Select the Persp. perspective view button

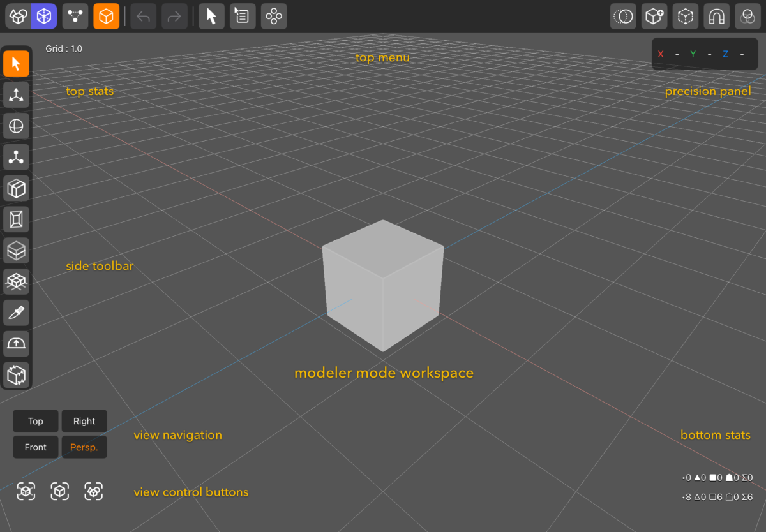click(x=84, y=447)
